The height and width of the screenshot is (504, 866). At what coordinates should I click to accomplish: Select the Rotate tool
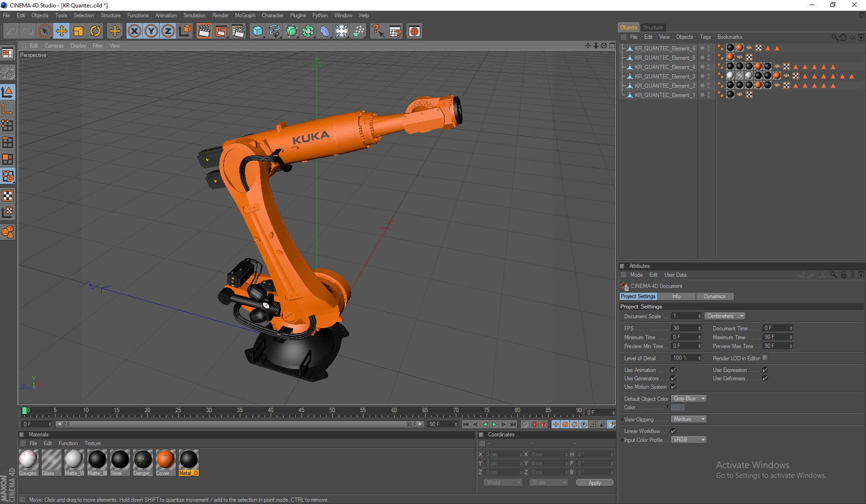[x=95, y=31]
